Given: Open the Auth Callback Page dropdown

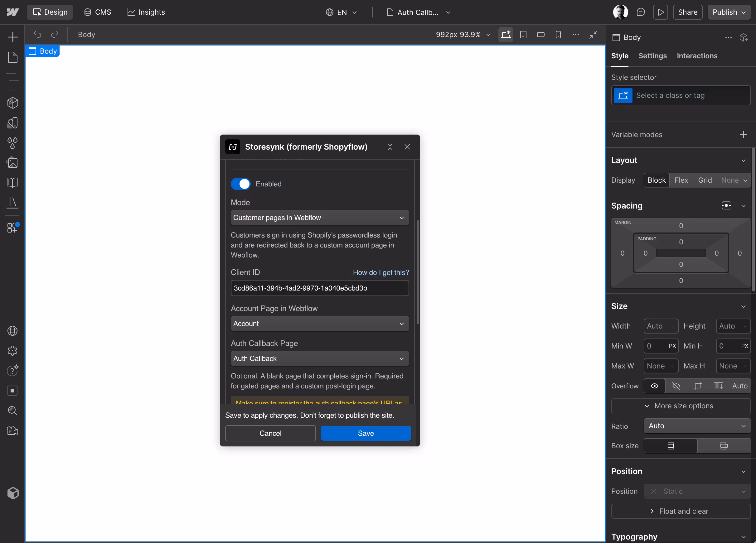Looking at the screenshot, I should click(x=320, y=358).
